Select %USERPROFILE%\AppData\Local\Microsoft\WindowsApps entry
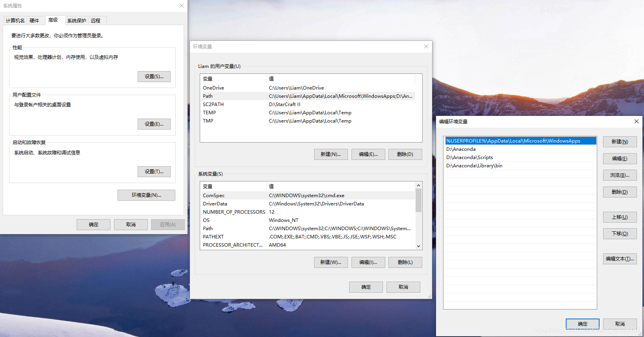 pos(520,141)
